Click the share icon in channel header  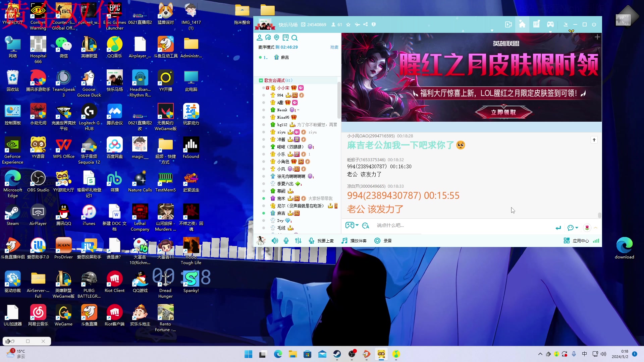(x=365, y=24)
